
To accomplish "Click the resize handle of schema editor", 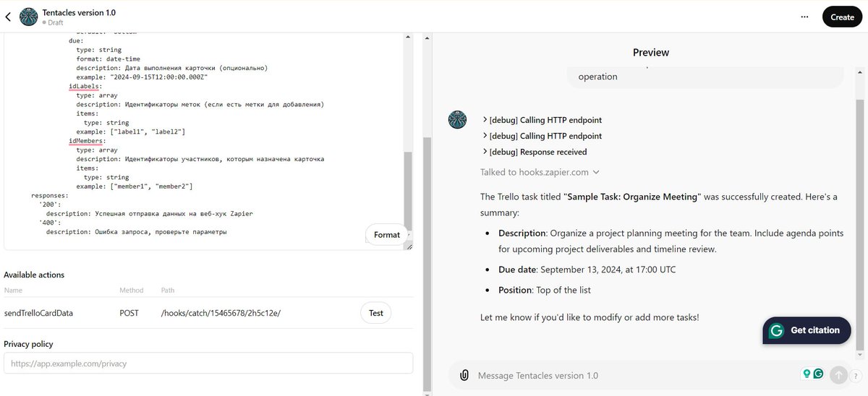I will tap(408, 246).
